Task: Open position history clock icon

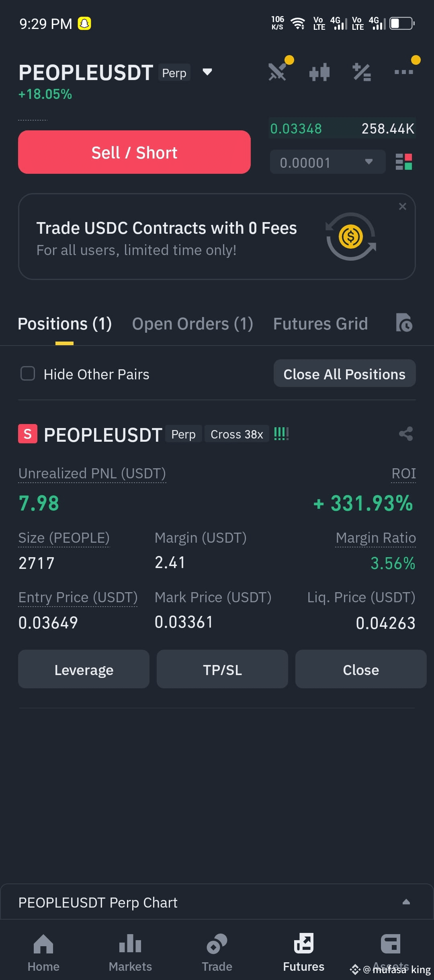Action: click(404, 323)
